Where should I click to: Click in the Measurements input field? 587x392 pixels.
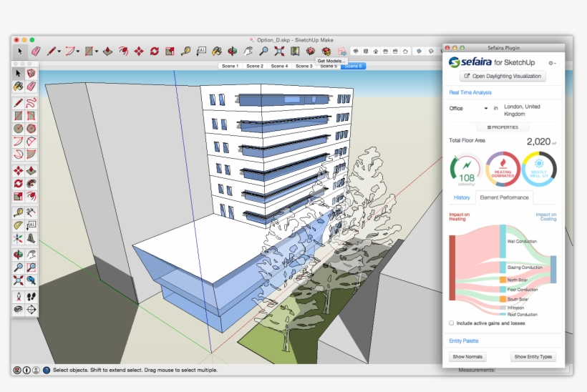pyautogui.click(x=532, y=370)
